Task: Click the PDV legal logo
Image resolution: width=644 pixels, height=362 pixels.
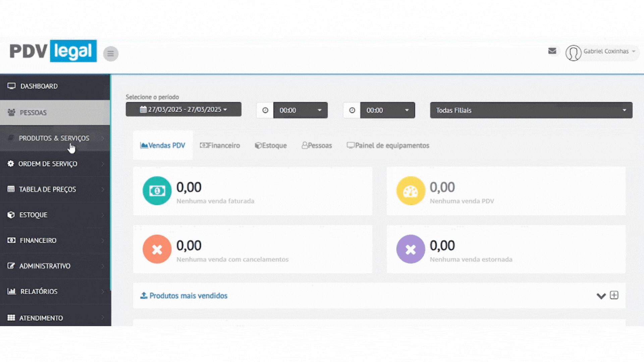Action: [x=53, y=51]
